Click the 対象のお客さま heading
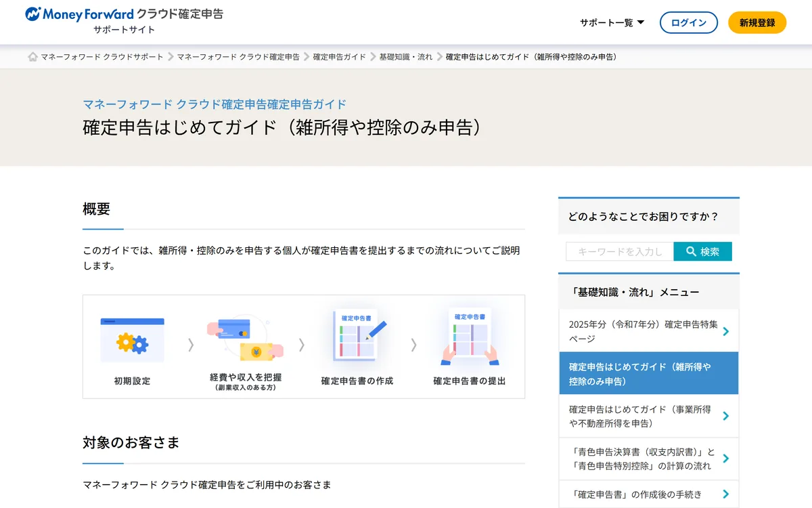The height and width of the screenshot is (508, 812). pyautogui.click(x=131, y=443)
